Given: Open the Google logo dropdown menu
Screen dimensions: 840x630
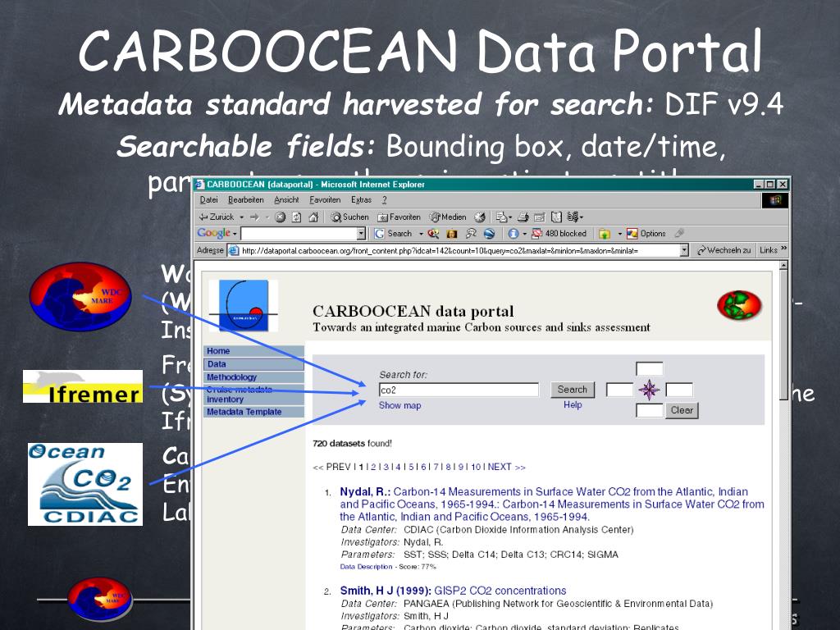Looking at the screenshot, I should [x=217, y=234].
